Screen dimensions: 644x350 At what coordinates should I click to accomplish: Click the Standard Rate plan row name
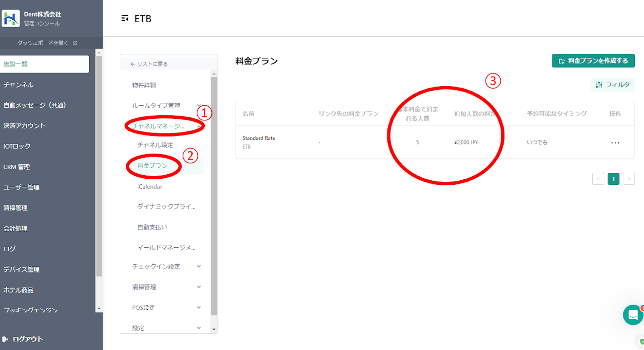click(x=259, y=138)
